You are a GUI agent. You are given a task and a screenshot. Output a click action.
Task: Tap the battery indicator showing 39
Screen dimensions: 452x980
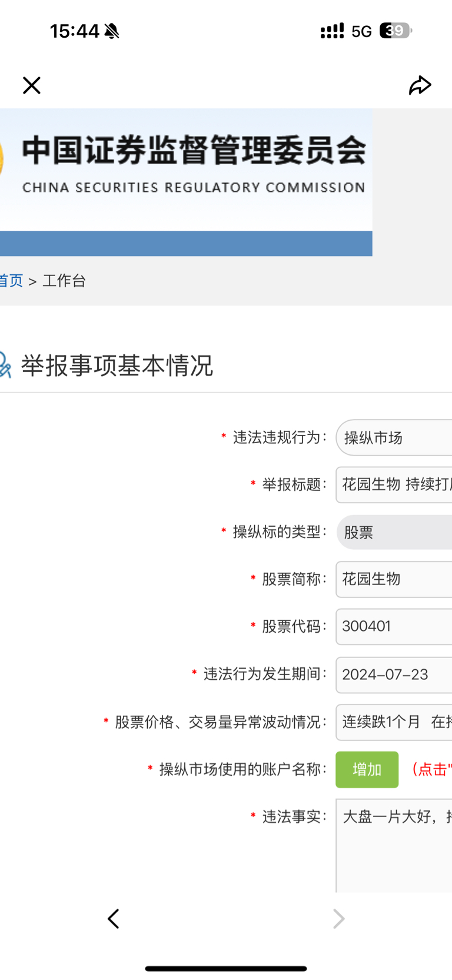point(395,31)
